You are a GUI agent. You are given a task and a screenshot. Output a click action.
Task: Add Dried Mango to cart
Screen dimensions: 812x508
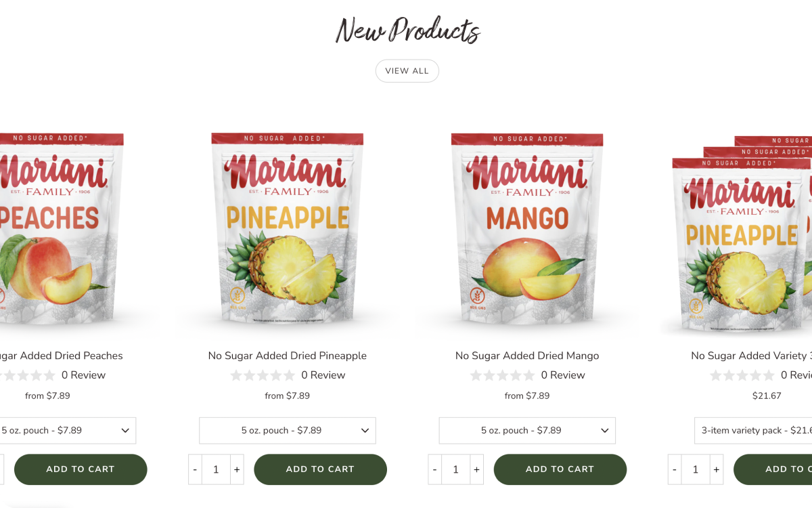coord(560,469)
